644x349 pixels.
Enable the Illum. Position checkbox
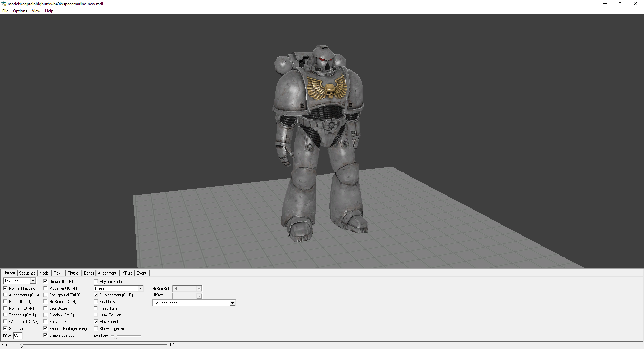[96, 315]
